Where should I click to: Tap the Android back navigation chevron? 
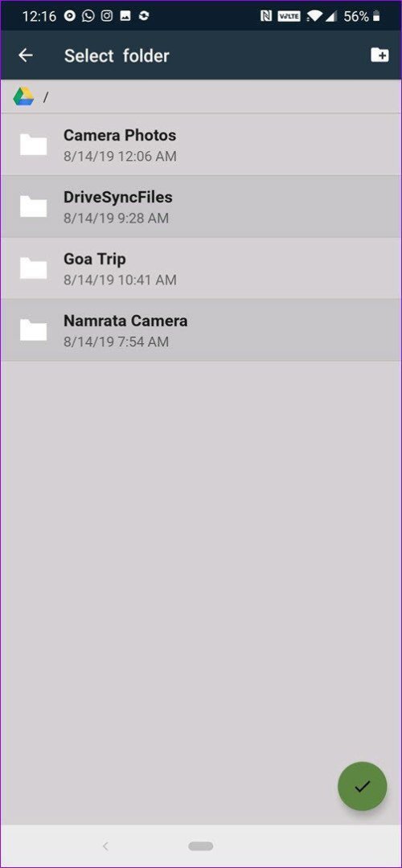105,845
